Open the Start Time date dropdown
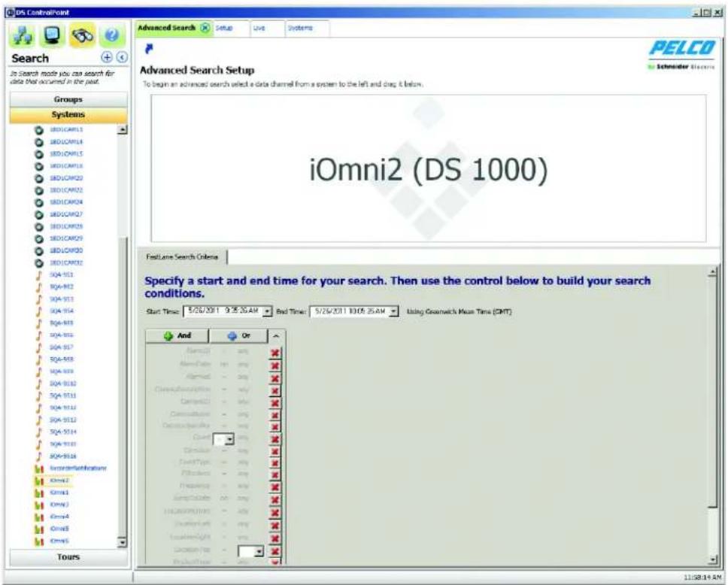This screenshot has height=585, width=728. click(268, 311)
